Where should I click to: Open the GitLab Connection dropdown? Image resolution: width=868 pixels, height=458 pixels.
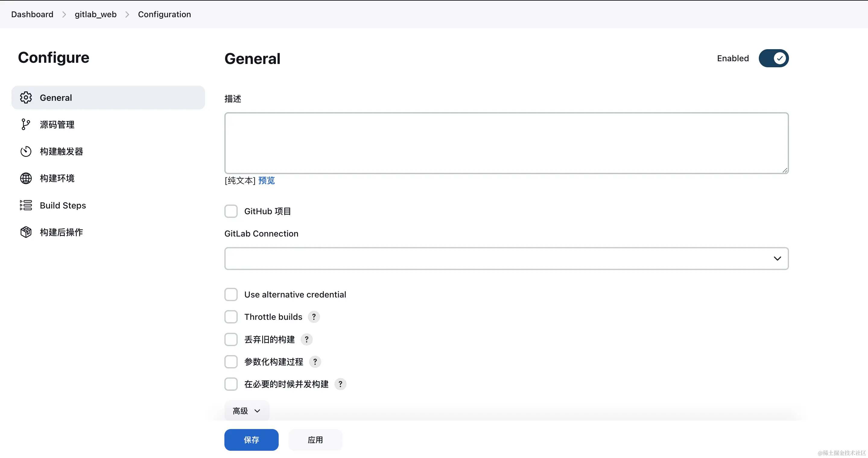click(x=506, y=259)
